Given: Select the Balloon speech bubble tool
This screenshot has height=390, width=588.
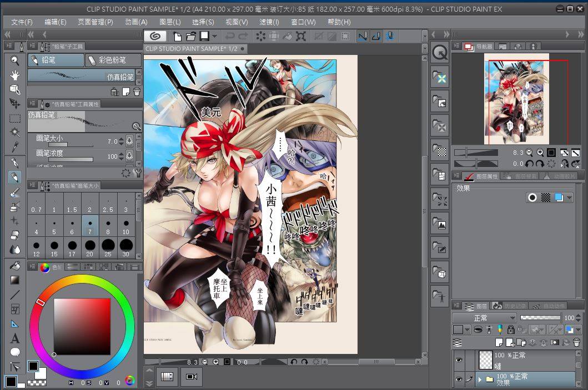Looking at the screenshot, I should (x=15, y=352).
